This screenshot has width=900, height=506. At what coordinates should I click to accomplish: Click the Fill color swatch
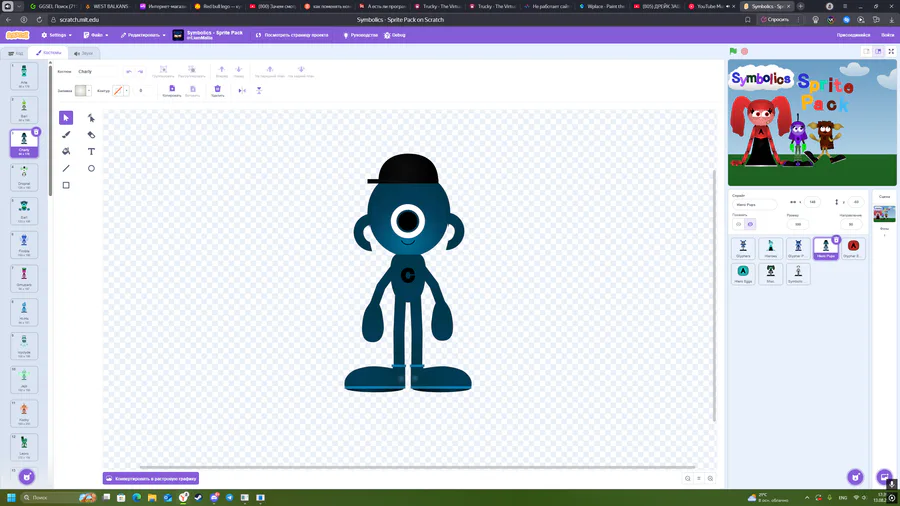click(81, 91)
